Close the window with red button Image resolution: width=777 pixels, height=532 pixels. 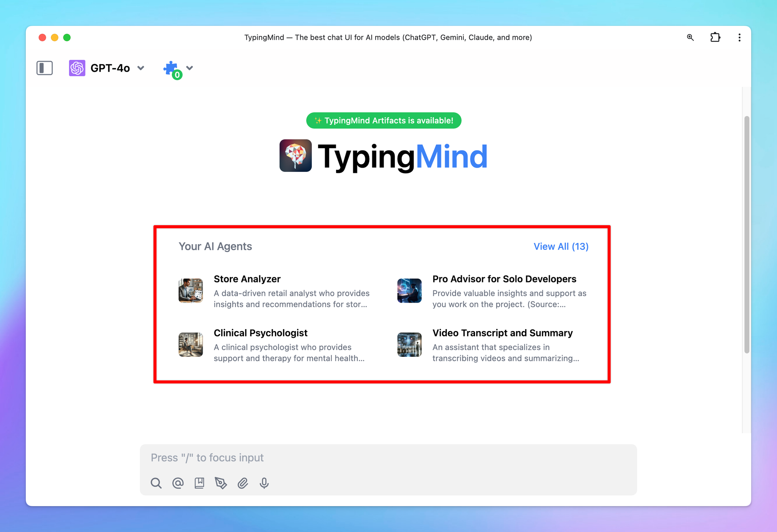(42, 37)
